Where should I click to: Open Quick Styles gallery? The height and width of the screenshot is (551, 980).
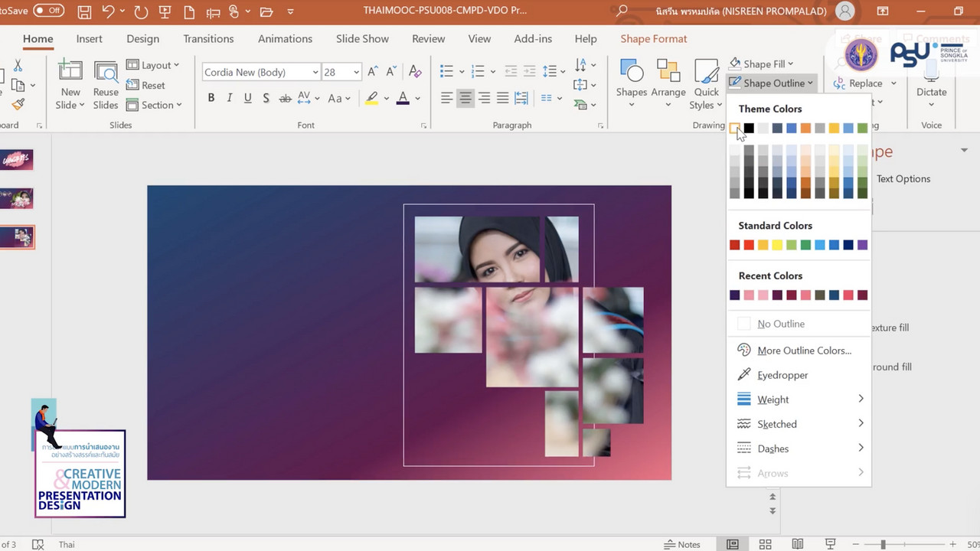pos(706,84)
